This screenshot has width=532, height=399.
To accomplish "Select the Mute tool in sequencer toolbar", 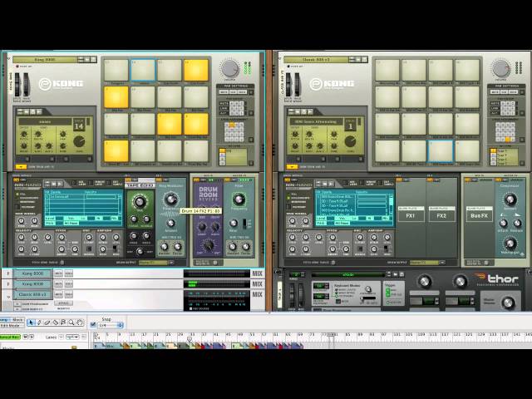I will 63,323.
